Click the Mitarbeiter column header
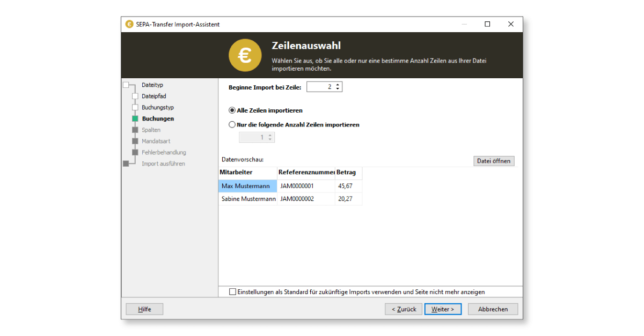 247,173
